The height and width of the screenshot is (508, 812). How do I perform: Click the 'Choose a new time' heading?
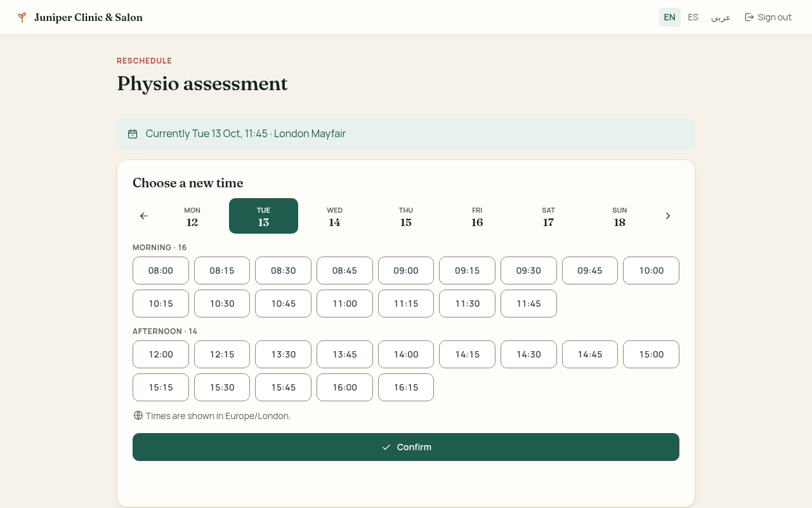tap(188, 183)
